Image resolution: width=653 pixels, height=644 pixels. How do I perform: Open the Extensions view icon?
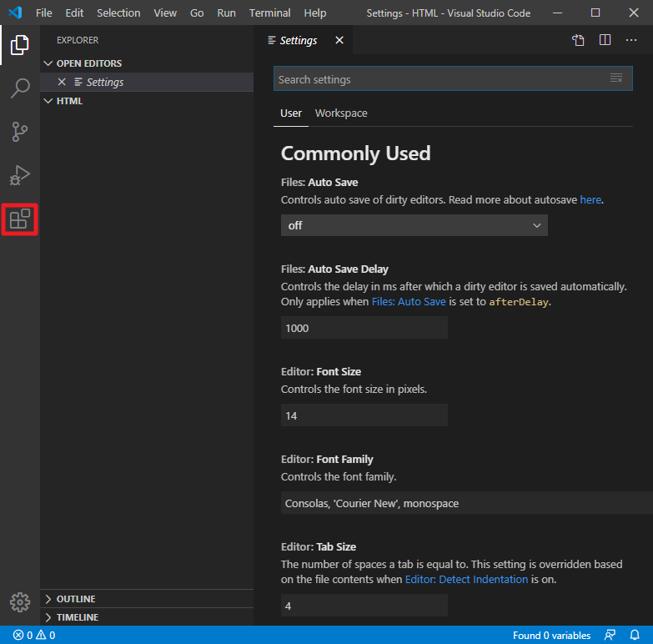tap(19, 219)
